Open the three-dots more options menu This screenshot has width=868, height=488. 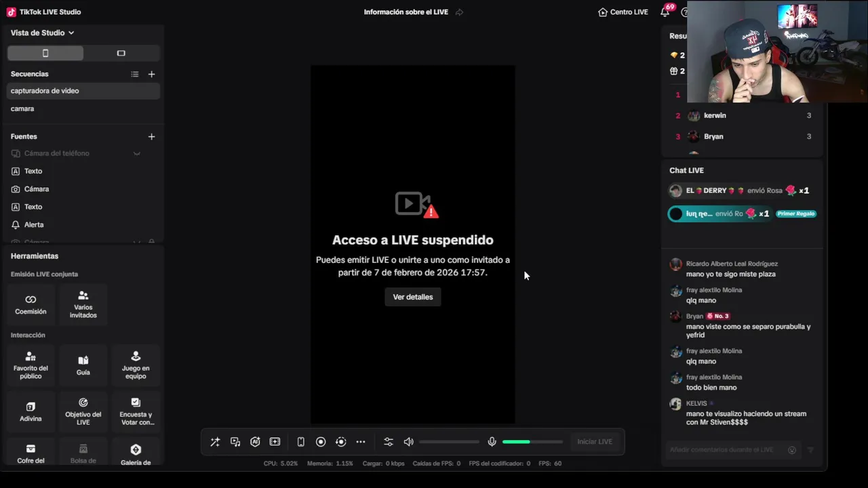point(361,442)
